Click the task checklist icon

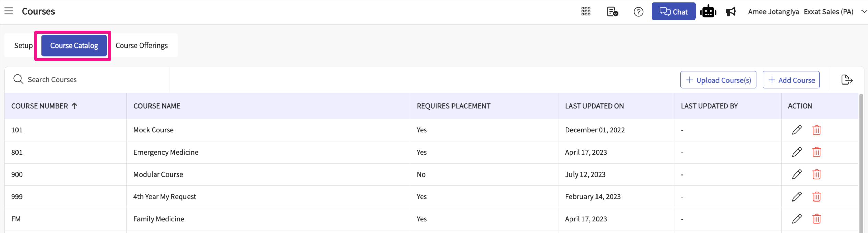(x=612, y=12)
